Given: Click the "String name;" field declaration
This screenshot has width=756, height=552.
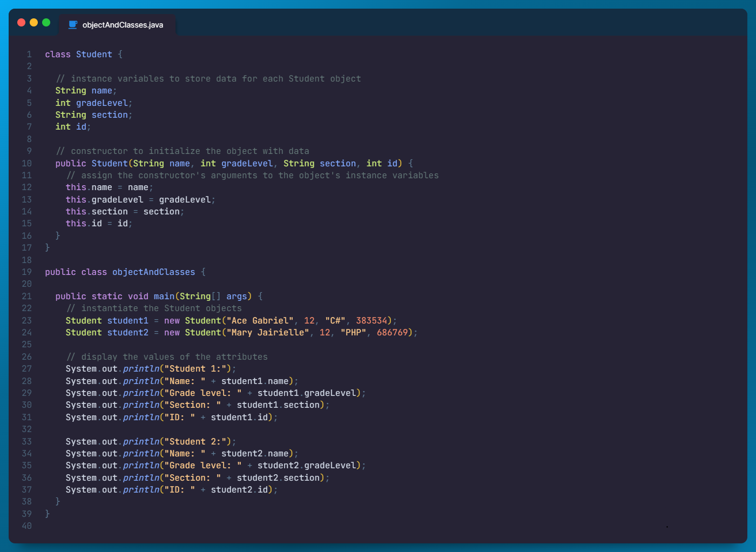Looking at the screenshot, I should point(86,91).
